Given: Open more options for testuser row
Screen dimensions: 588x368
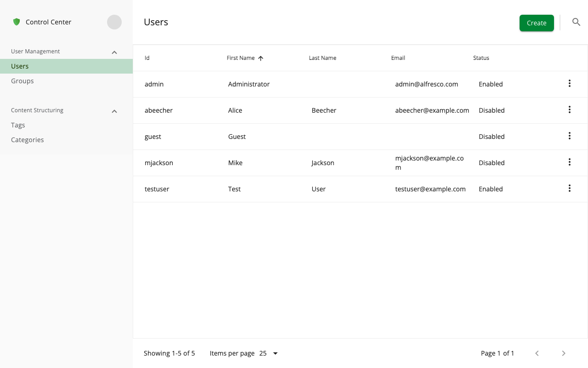Looking at the screenshot, I should coord(569,189).
